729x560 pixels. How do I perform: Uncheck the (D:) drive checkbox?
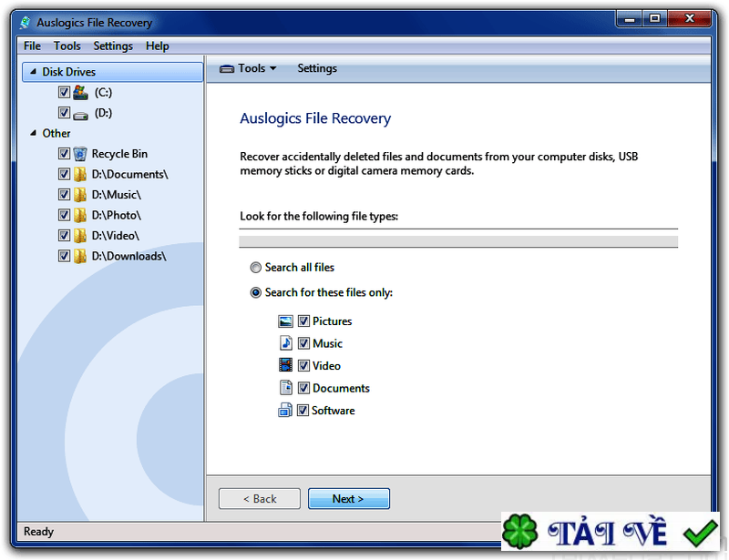[x=64, y=113]
